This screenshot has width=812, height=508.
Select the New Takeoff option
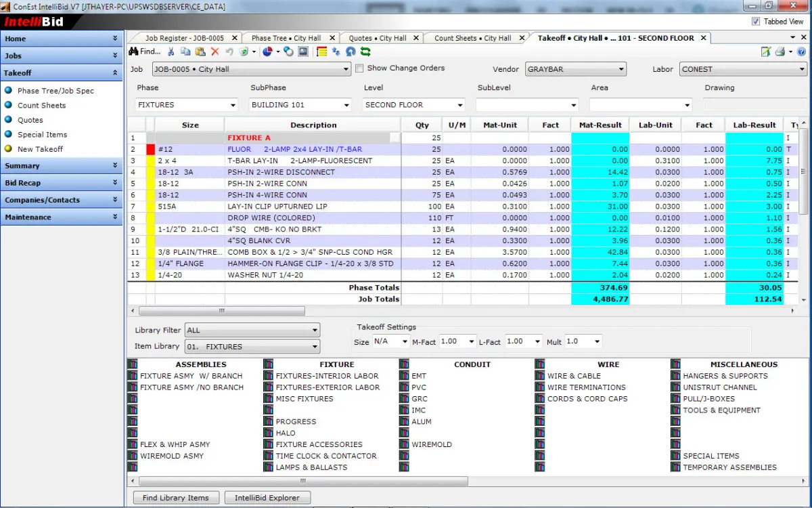(x=40, y=149)
